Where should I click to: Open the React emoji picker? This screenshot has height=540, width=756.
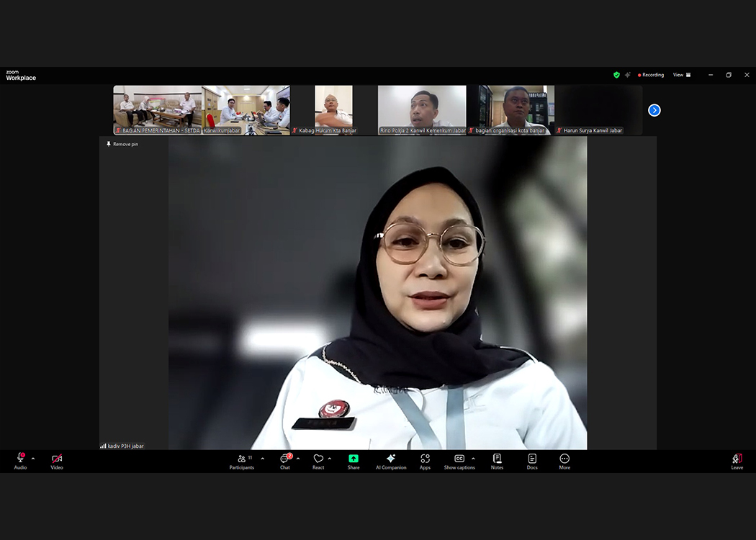[318, 459]
